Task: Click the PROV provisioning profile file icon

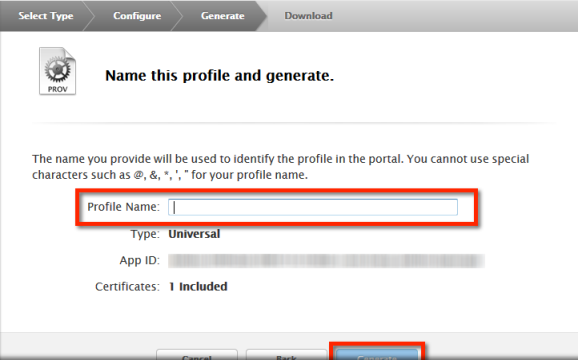Action: [x=58, y=71]
